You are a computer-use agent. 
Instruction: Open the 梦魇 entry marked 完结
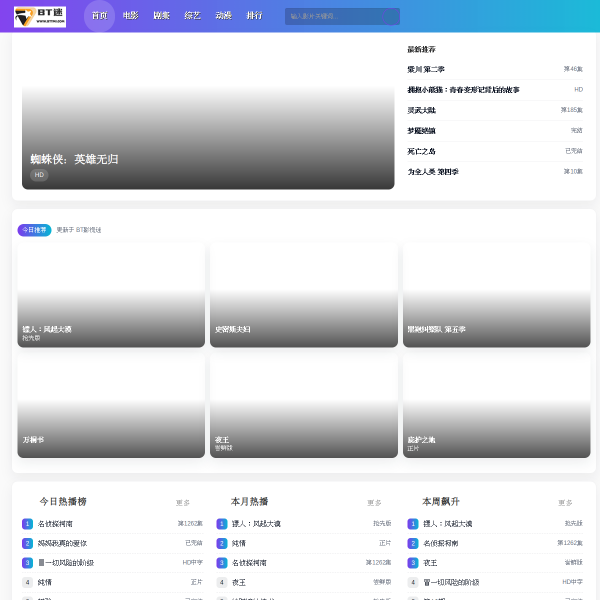[495, 131]
